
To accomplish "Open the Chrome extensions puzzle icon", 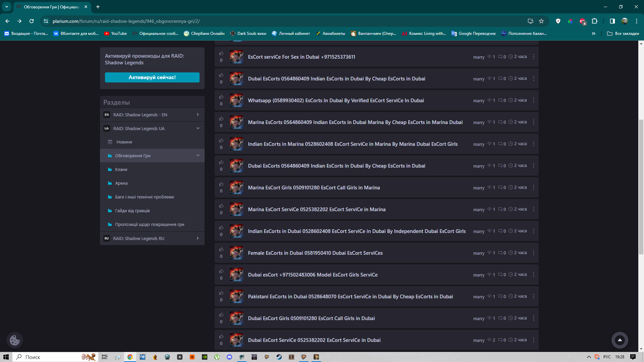I will pyautogui.click(x=595, y=21).
